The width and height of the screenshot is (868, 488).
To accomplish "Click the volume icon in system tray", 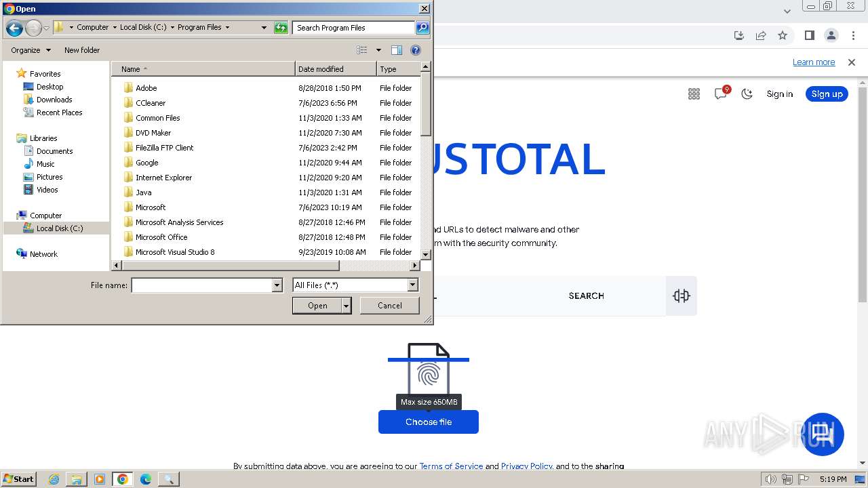I will pyautogui.click(x=770, y=479).
